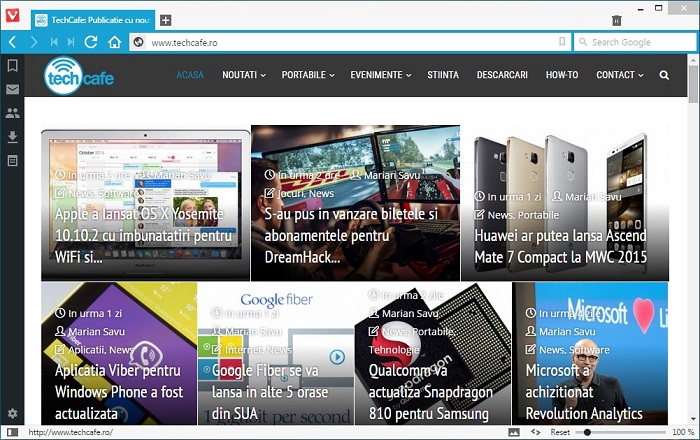Open the Notes panel in sidebar
Viewport: 700px width, 440px height.
(12, 160)
